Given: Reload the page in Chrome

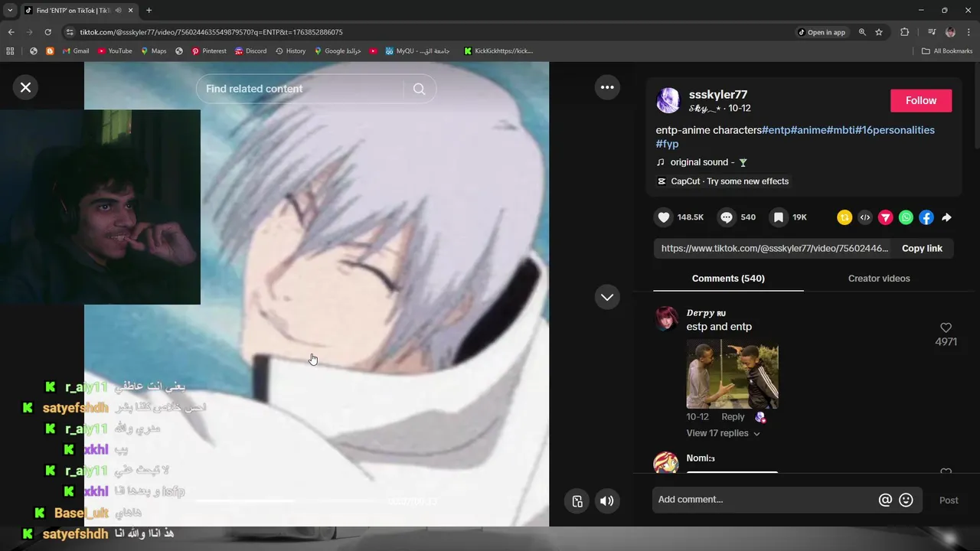Looking at the screenshot, I should coord(47,32).
